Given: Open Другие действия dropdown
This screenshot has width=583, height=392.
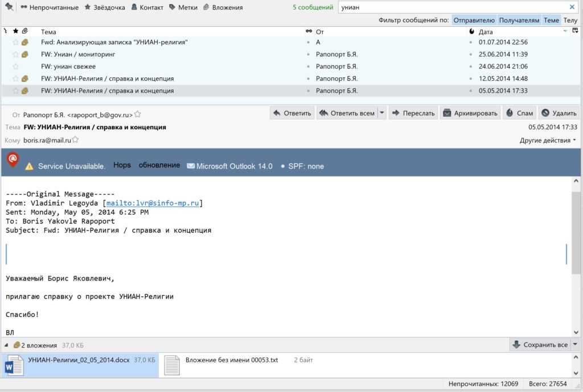Looking at the screenshot, I should pyautogui.click(x=548, y=141).
